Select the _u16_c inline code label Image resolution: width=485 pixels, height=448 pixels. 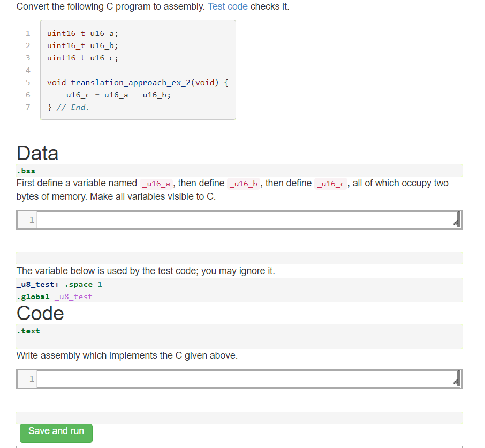click(330, 183)
